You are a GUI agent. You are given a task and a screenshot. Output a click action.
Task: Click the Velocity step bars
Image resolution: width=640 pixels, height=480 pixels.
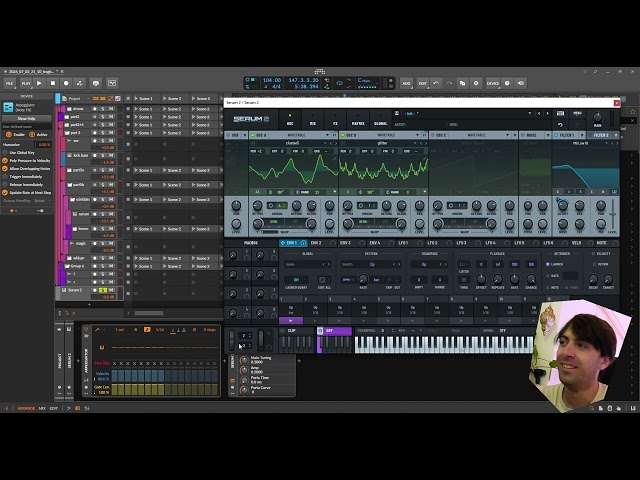point(164,376)
